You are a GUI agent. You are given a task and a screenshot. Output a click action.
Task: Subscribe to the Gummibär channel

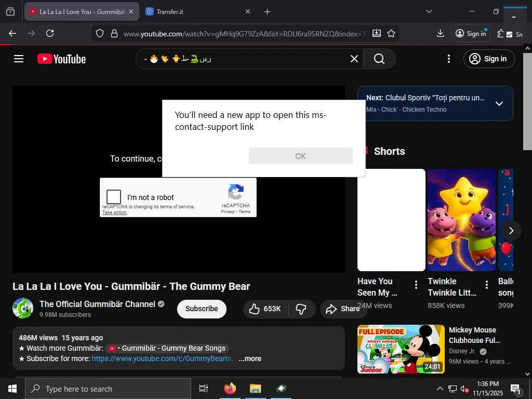[x=202, y=309]
